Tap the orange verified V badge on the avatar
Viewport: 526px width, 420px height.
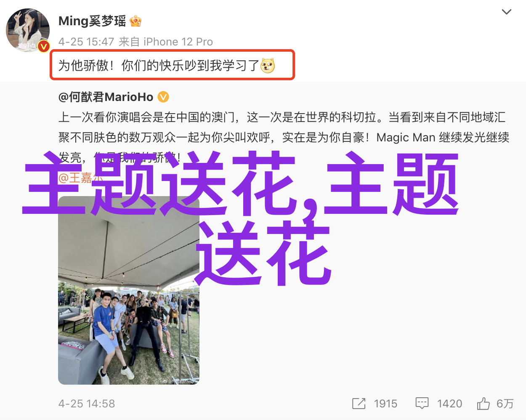point(44,46)
